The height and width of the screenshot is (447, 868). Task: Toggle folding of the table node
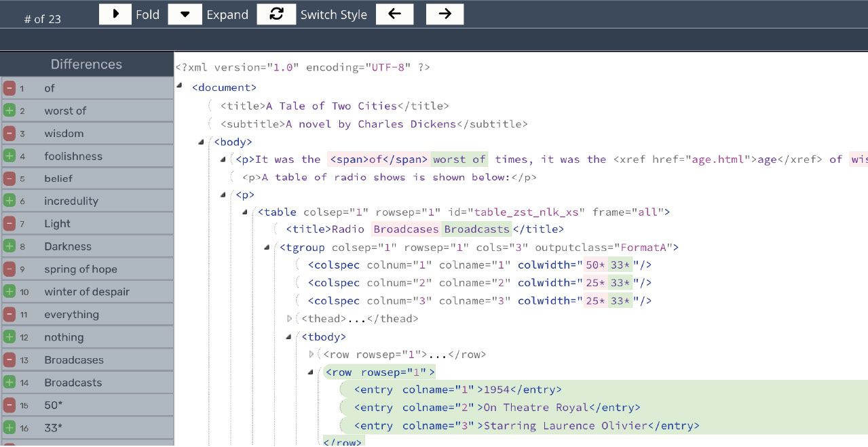pyautogui.click(x=245, y=212)
